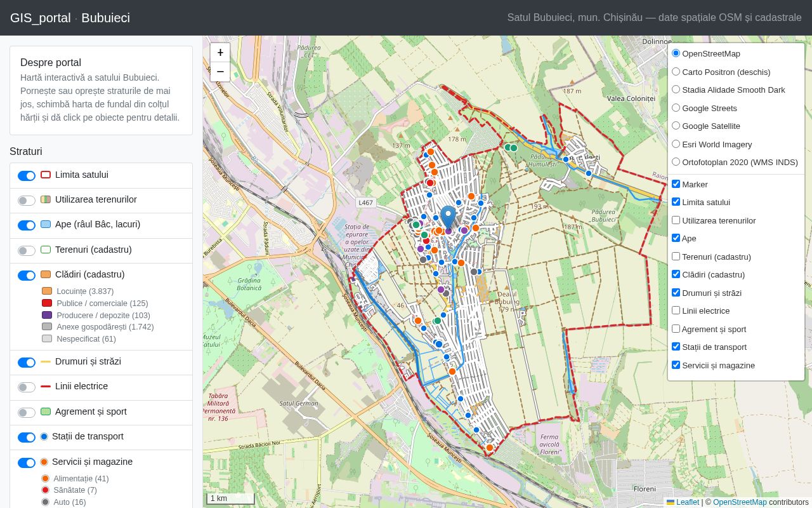Click the Agrement și sport green icon

[46, 411]
